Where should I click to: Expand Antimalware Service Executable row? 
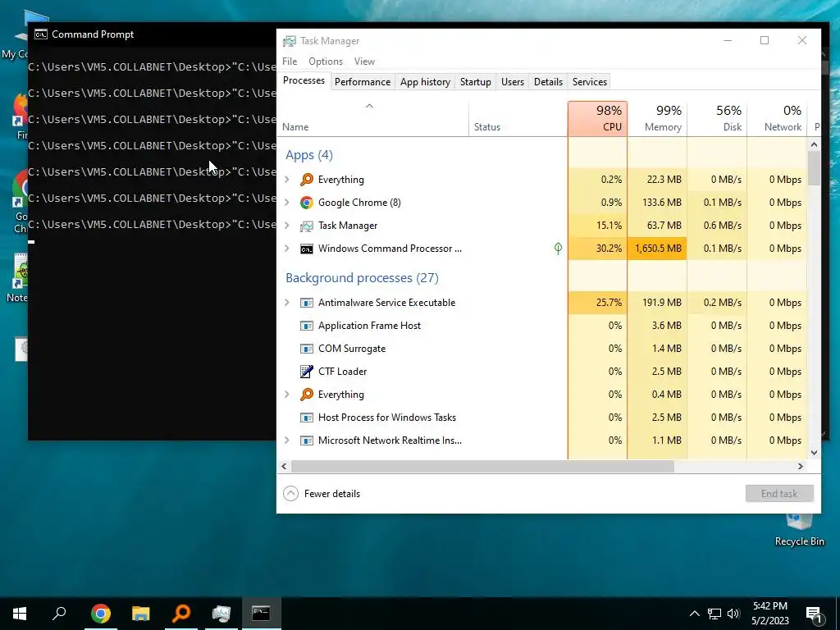click(287, 303)
